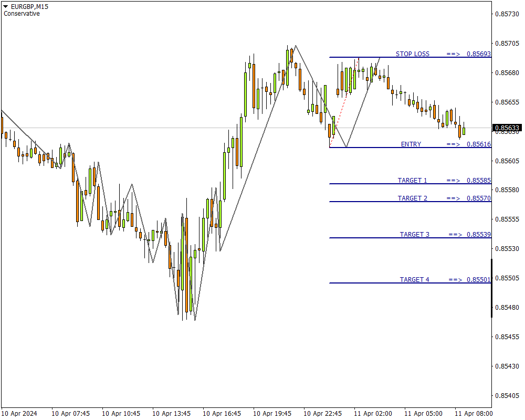
Task: Click the Target 1 value 0.85585
Action: click(x=479, y=181)
